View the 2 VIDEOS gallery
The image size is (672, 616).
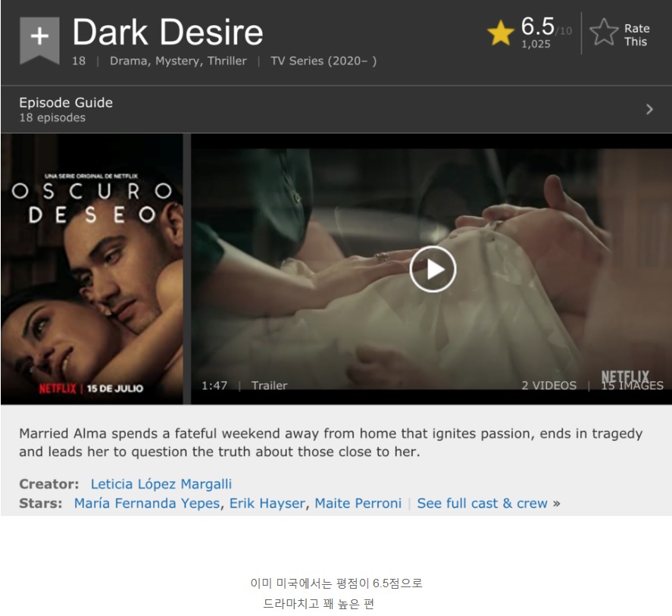click(x=549, y=386)
